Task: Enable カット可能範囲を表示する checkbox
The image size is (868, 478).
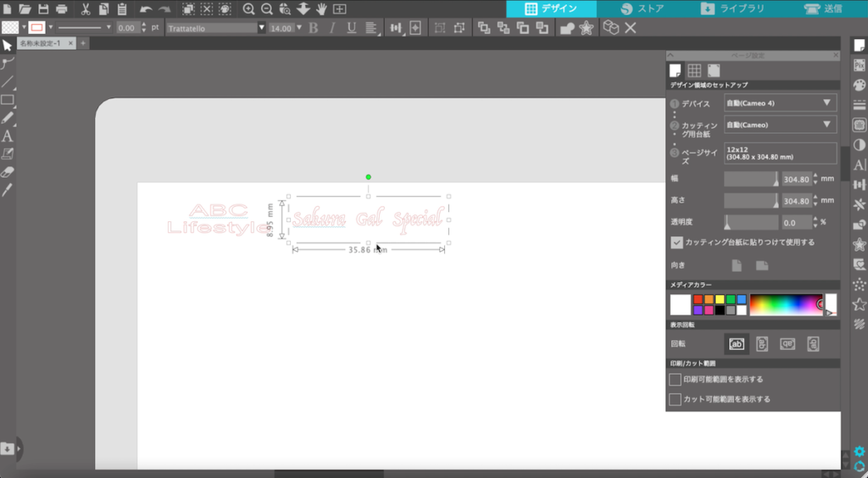Action: click(x=676, y=398)
